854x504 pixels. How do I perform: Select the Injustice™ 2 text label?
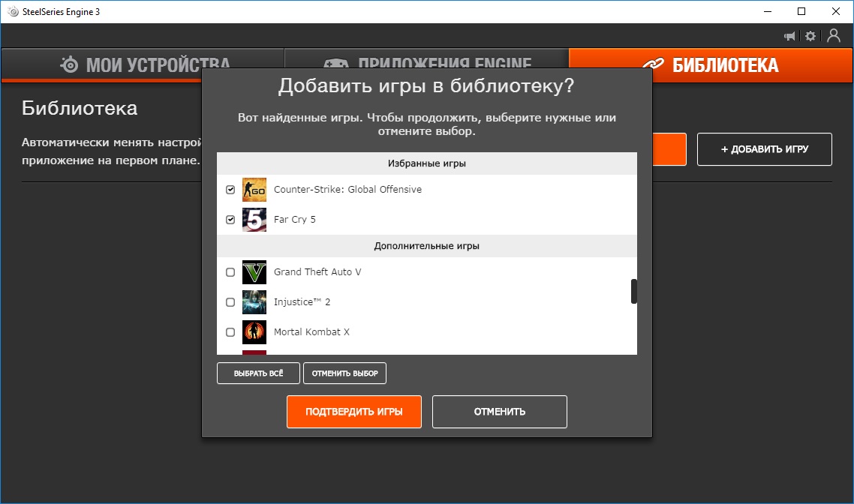[x=302, y=302]
